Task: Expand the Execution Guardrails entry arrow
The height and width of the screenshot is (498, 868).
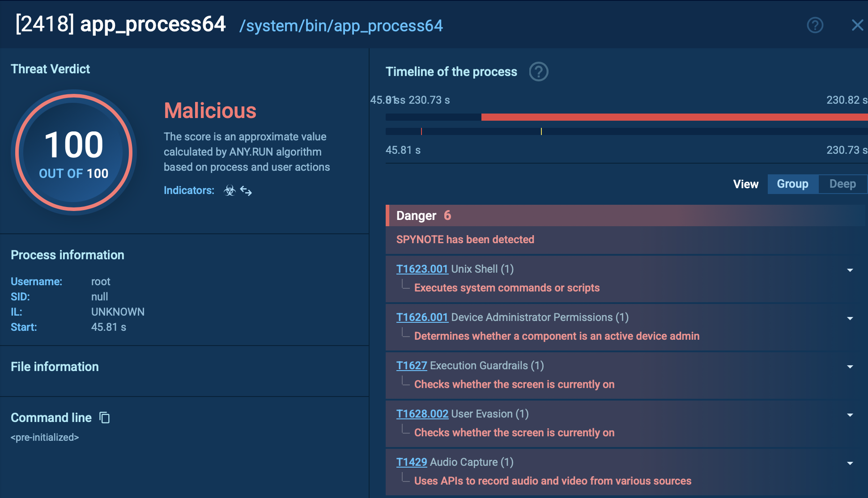Action: [850, 367]
